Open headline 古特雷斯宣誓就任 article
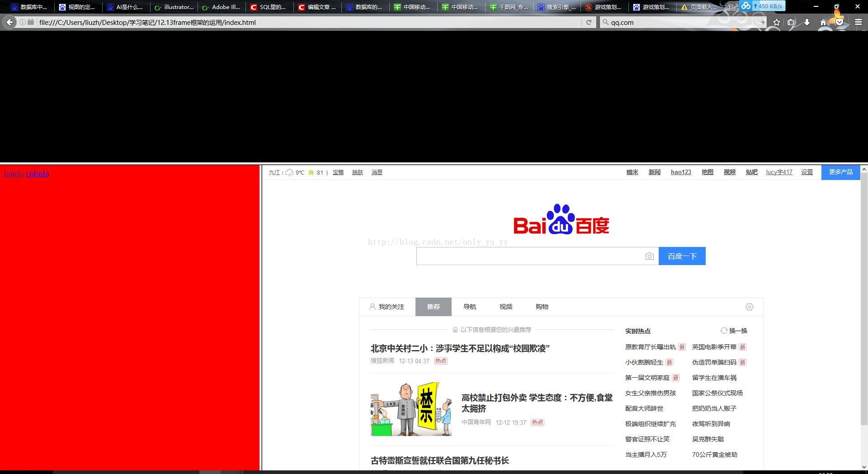 (x=440, y=461)
